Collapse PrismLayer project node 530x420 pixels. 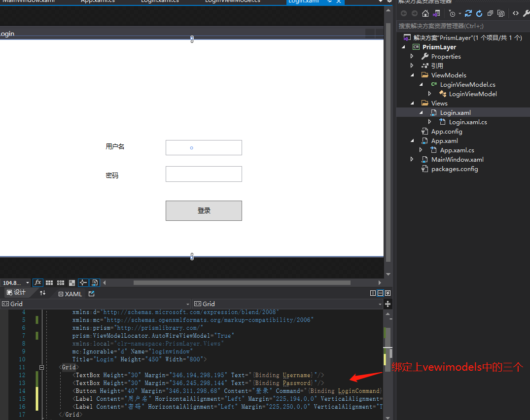404,47
